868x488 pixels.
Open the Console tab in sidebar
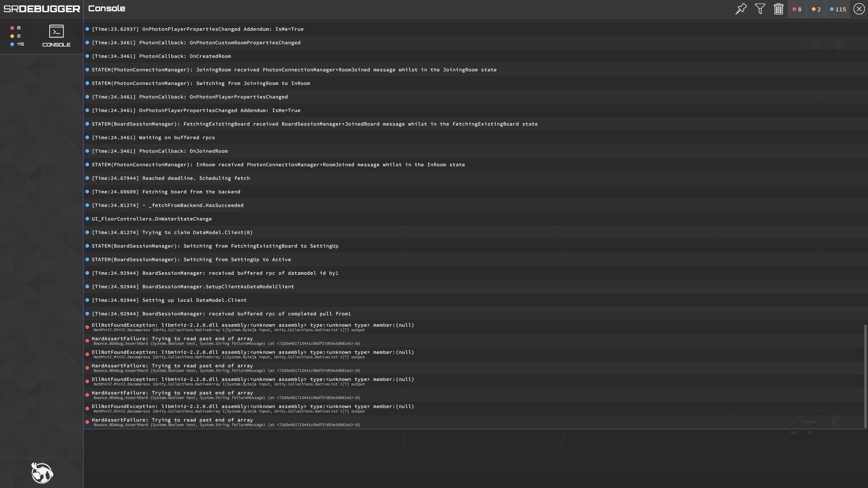click(x=57, y=36)
